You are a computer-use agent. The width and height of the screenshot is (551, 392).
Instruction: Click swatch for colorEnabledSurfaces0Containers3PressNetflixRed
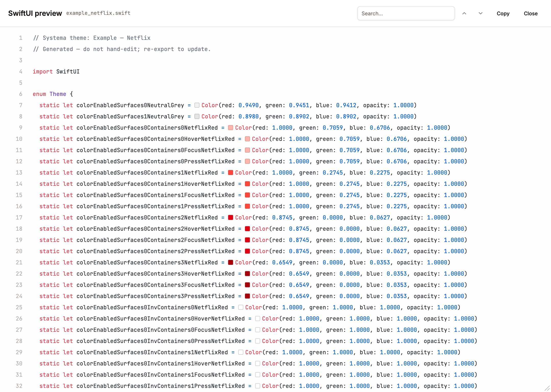pyautogui.click(x=247, y=296)
